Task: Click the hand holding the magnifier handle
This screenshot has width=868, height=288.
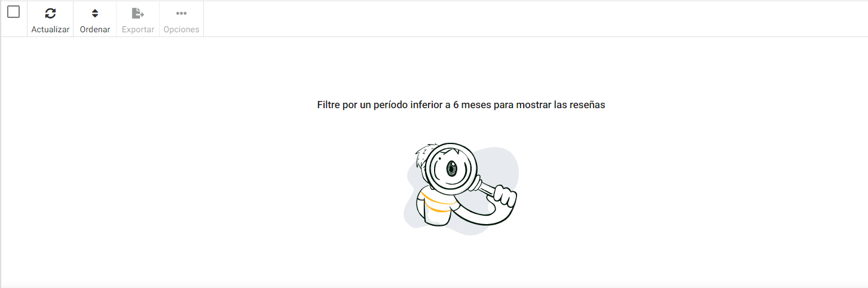Action: click(x=503, y=197)
